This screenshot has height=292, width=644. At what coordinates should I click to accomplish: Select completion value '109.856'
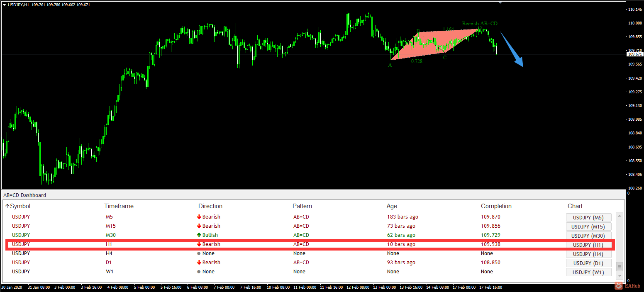490,226
